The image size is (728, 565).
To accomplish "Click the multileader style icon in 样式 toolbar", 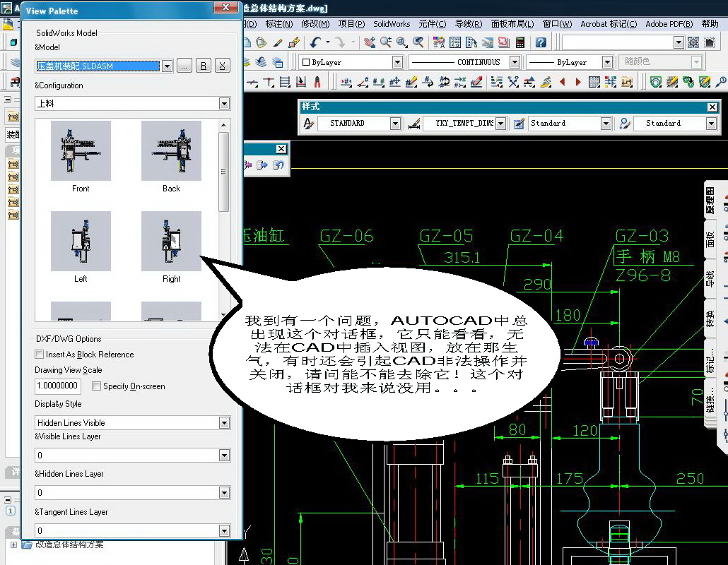I will coord(625,124).
